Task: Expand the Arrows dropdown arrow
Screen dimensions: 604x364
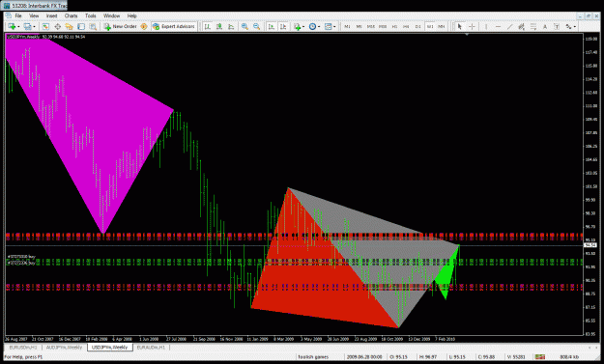Action: click(575, 26)
